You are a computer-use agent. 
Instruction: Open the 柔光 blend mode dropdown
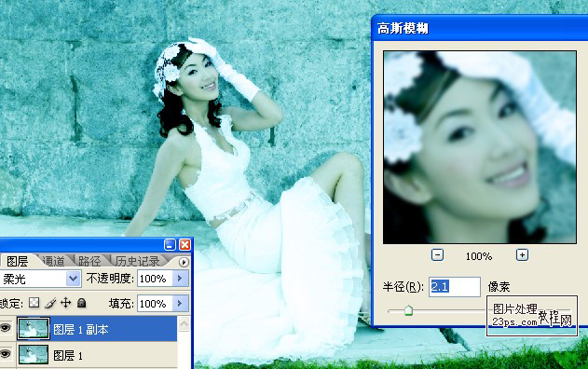(x=73, y=279)
